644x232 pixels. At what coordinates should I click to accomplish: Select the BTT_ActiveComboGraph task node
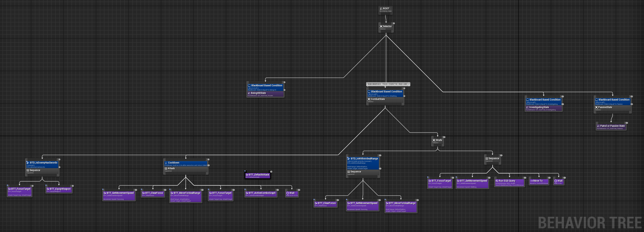(261, 194)
